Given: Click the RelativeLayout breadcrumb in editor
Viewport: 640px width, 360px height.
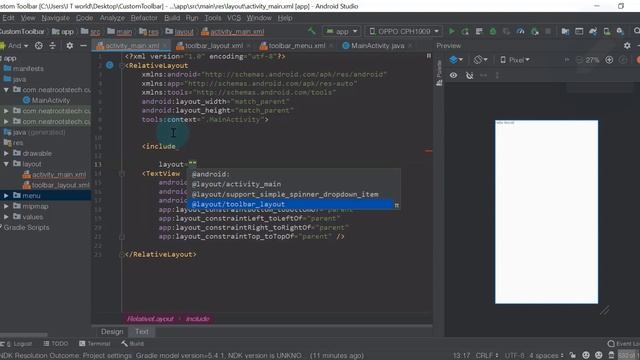Looking at the screenshot, I should (150, 319).
